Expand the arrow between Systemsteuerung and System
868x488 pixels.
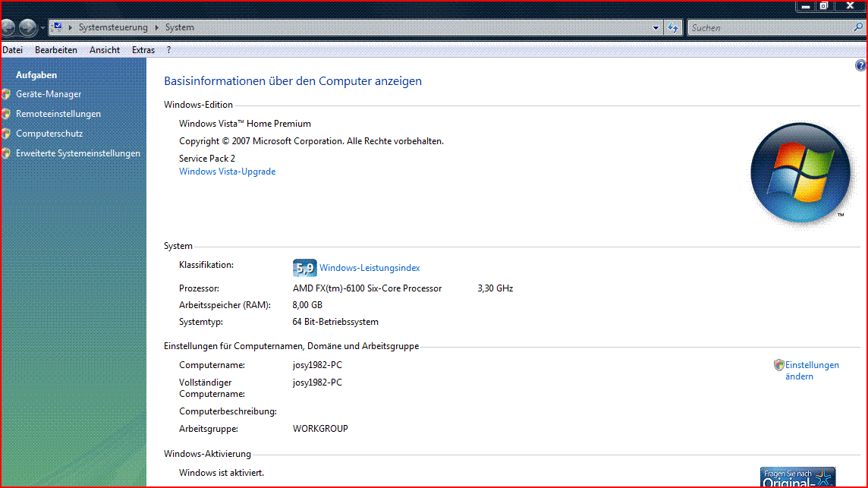point(156,27)
